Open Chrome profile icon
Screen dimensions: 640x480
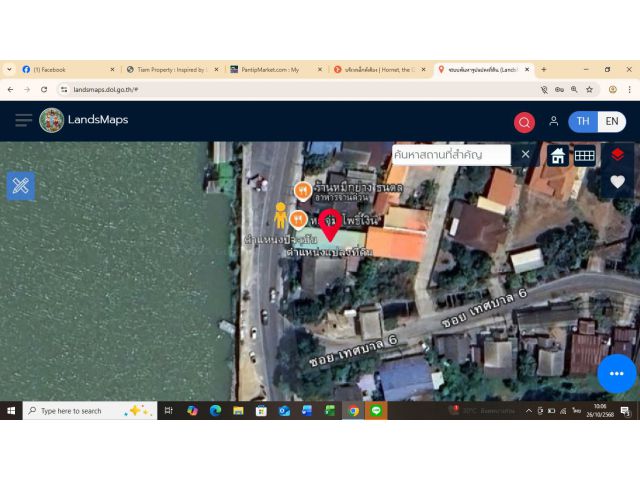pyautogui.click(x=613, y=89)
